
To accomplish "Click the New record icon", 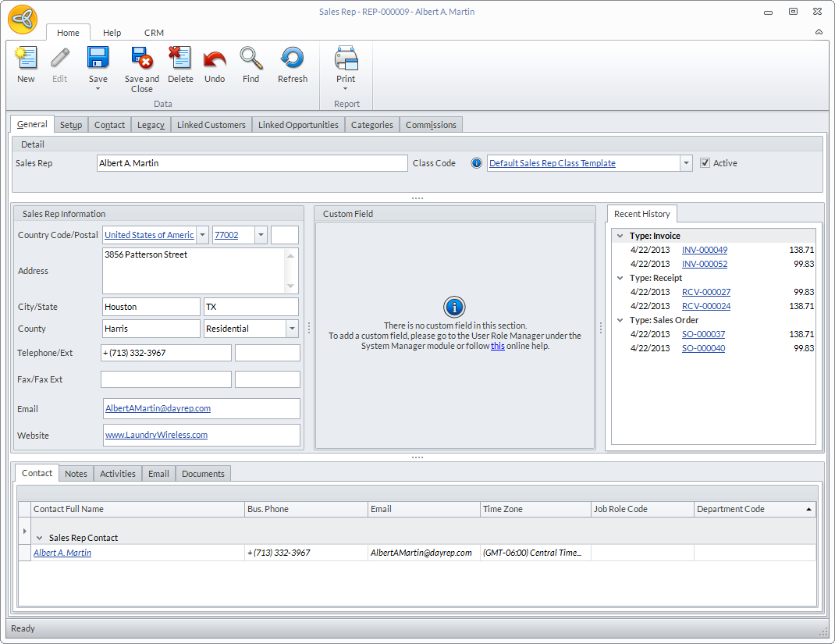I will pos(26,59).
